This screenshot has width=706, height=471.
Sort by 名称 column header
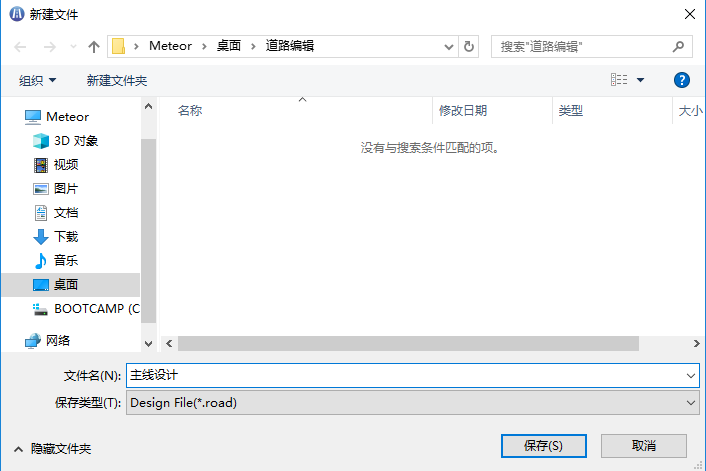click(x=190, y=110)
